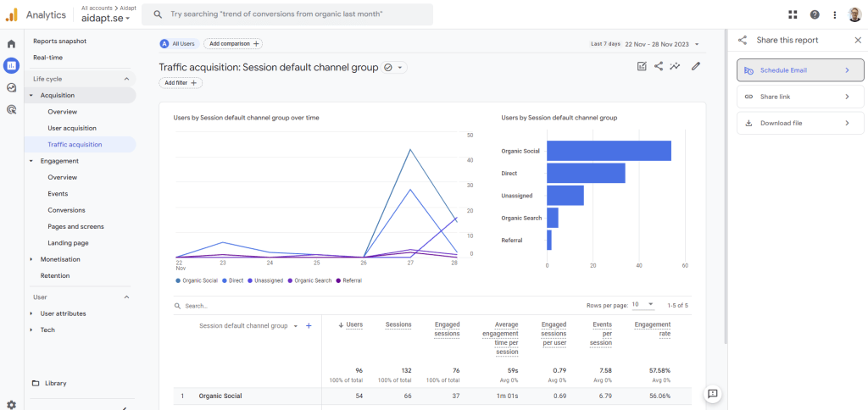Collapse the User section
Image resolution: width=868 pixels, height=410 pixels.
(126, 297)
